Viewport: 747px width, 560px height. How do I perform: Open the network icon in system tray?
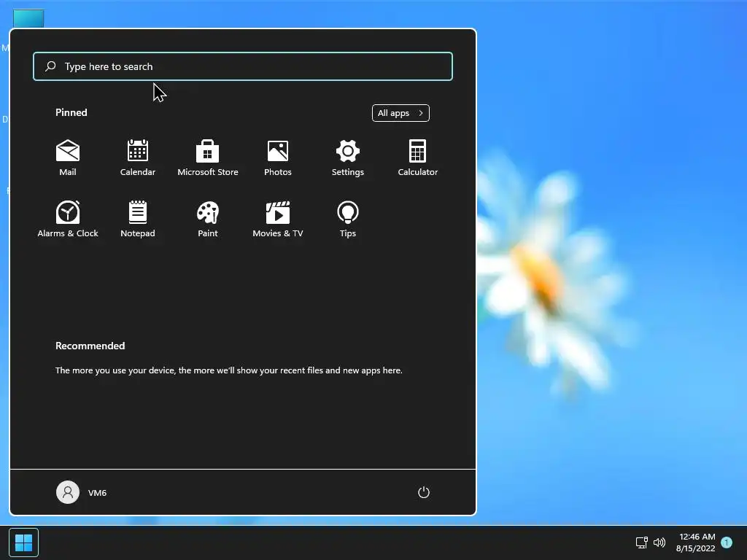[642, 542]
